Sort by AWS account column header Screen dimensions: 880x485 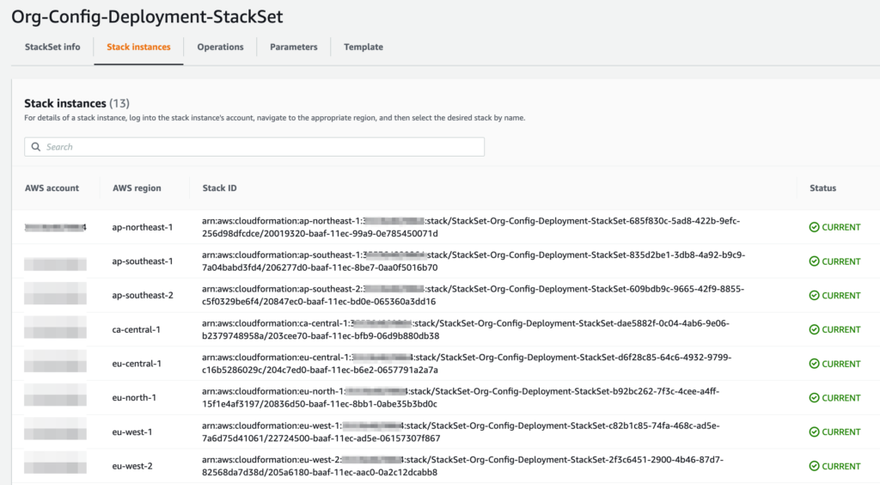[x=52, y=188]
